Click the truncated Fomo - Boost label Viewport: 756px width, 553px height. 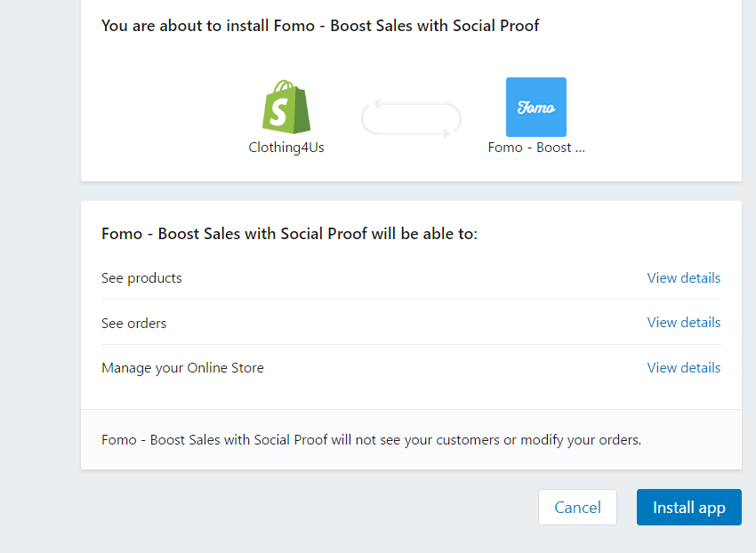coord(536,147)
